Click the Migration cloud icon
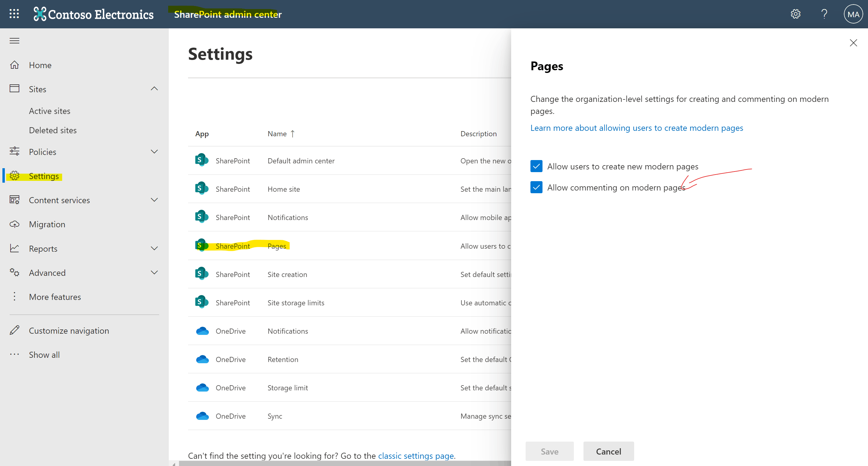Image resolution: width=868 pixels, height=466 pixels. point(14,224)
